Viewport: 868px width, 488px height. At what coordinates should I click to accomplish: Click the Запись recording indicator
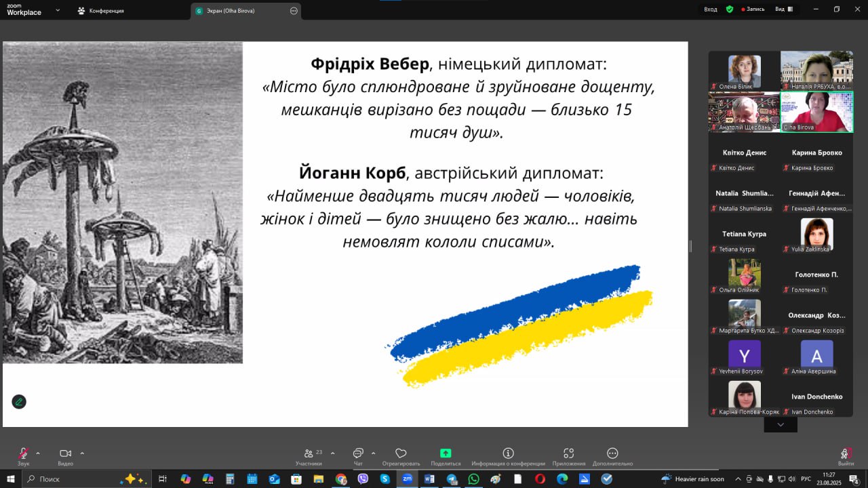753,9
